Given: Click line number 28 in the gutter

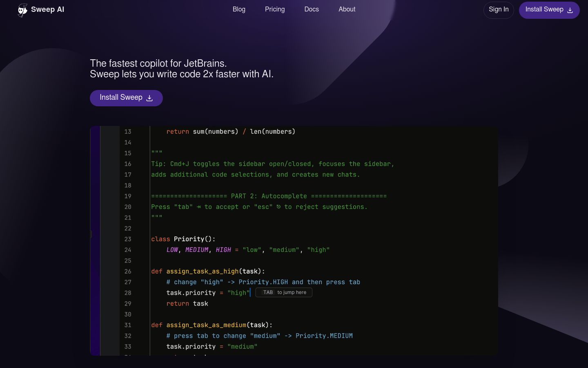Looking at the screenshot, I should point(128,293).
